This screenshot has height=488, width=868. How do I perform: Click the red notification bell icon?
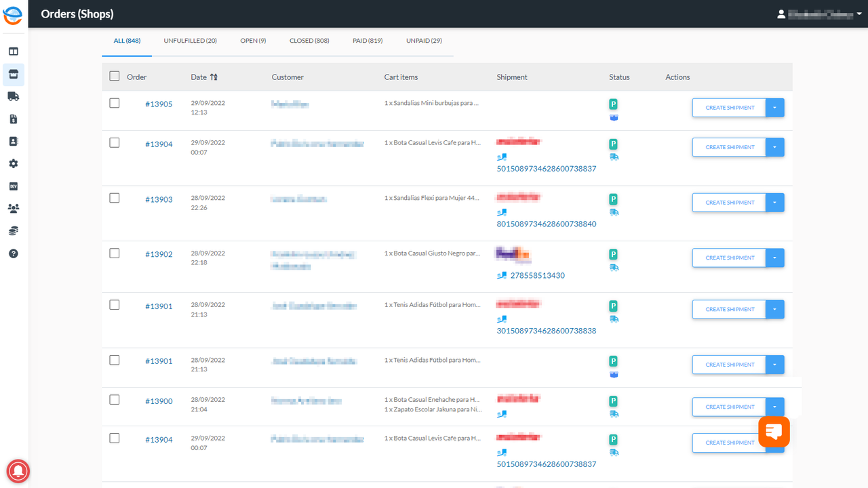[x=18, y=470]
